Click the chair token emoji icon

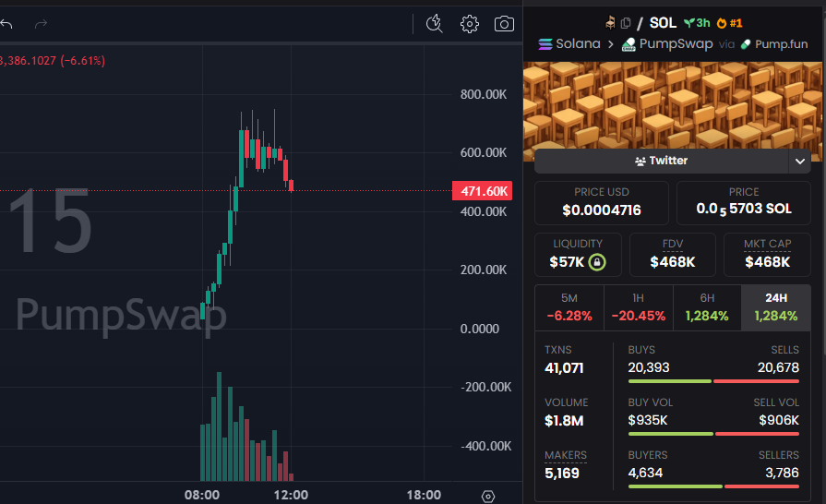tap(610, 23)
